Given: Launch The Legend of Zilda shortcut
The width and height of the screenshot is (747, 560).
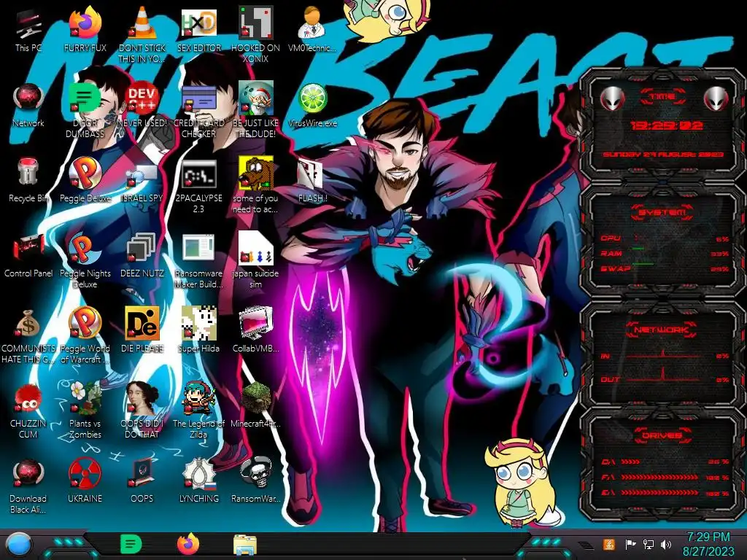Looking at the screenshot, I should click(198, 410).
